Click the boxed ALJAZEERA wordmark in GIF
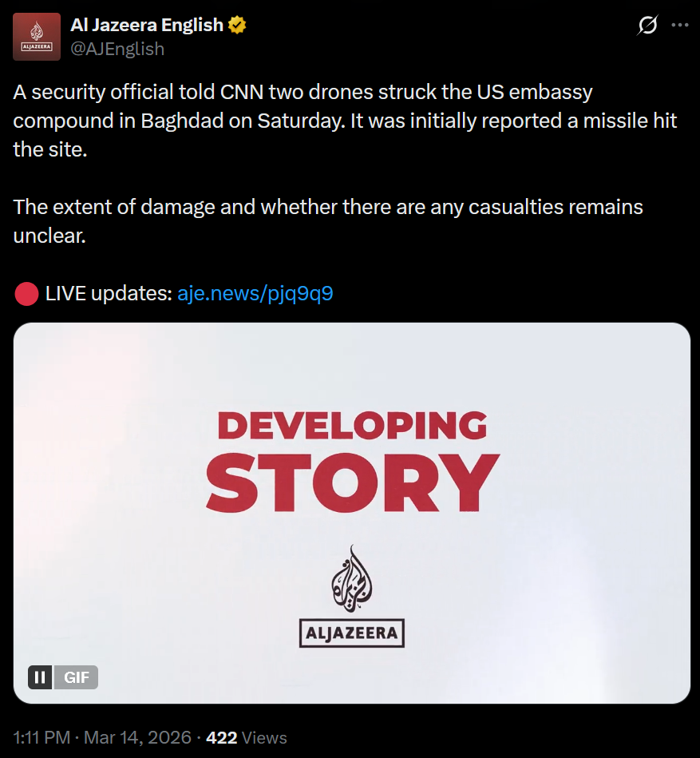 click(352, 633)
